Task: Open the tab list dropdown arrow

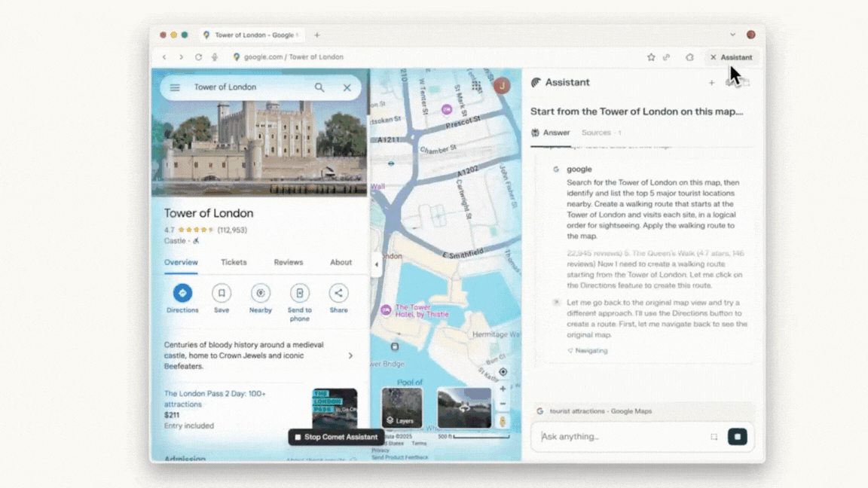Action: (732, 35)
